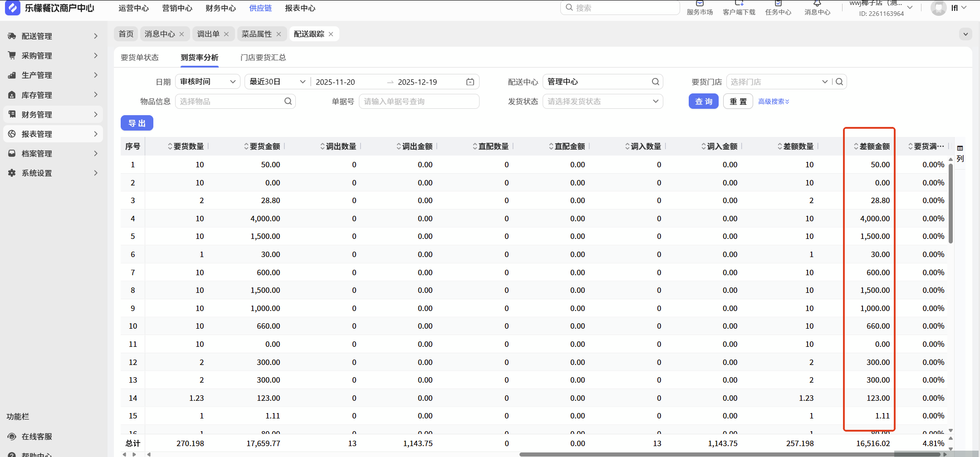Click the search icon in 配送中心 field

click(x=655, y=82)
